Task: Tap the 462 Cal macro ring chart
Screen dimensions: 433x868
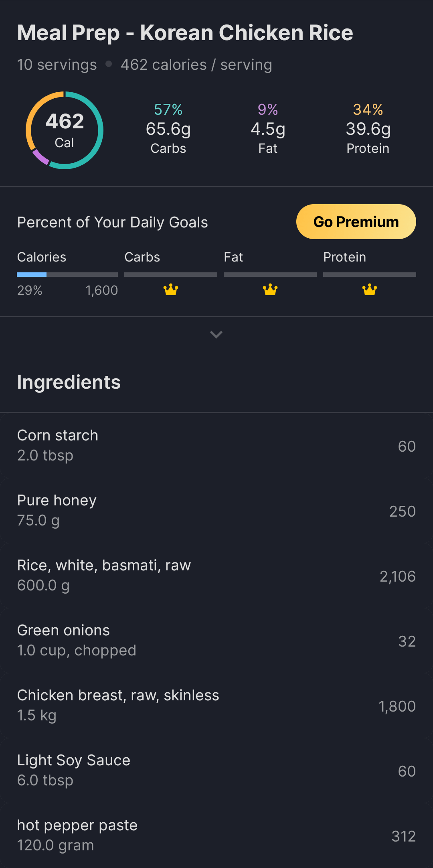Action: (65, 130)
